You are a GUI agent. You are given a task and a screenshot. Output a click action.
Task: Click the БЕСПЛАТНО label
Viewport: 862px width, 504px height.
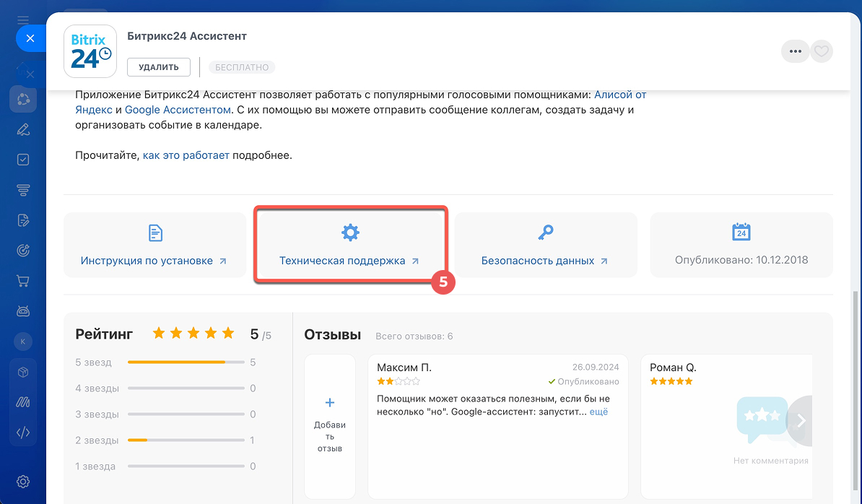[x=242, y=67]
